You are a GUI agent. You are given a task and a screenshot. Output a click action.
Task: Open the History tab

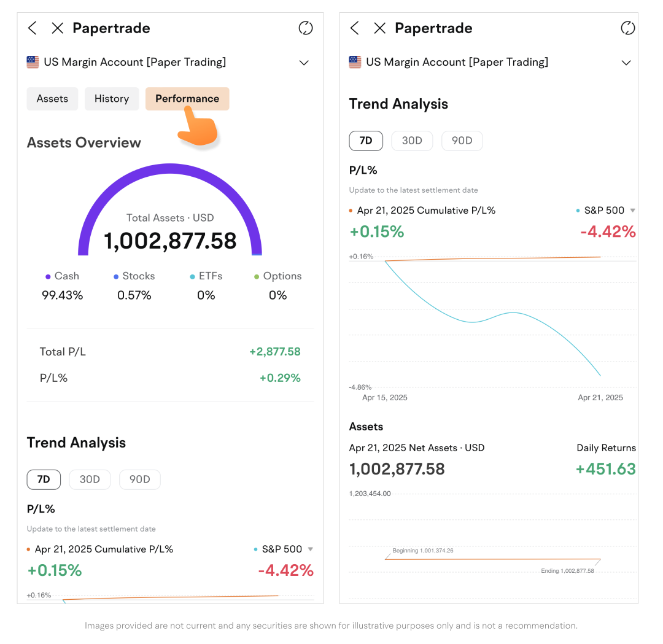tap(112, 99)
